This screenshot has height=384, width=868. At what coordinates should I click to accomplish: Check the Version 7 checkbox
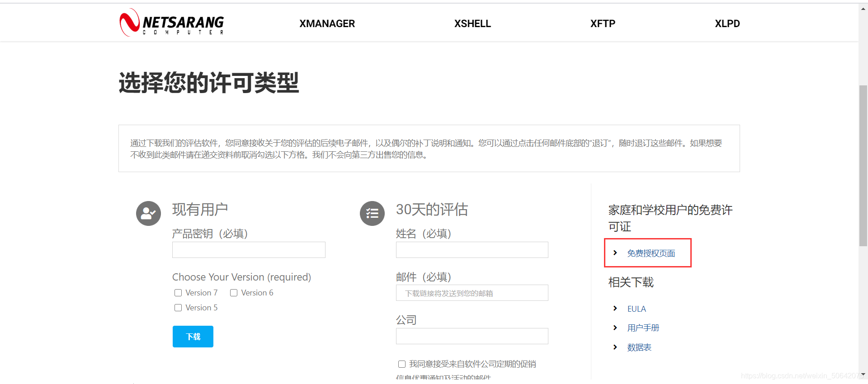click(178, 293)
